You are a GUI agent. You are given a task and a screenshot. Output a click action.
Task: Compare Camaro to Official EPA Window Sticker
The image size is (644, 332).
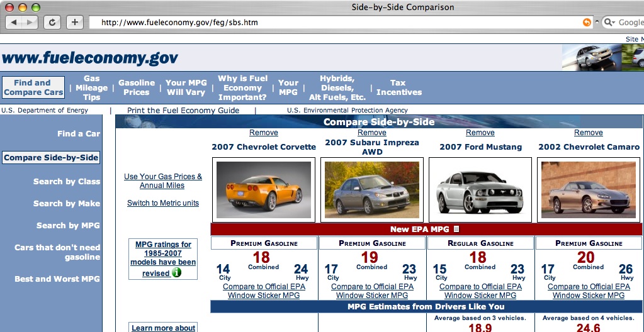click(589, 291)
